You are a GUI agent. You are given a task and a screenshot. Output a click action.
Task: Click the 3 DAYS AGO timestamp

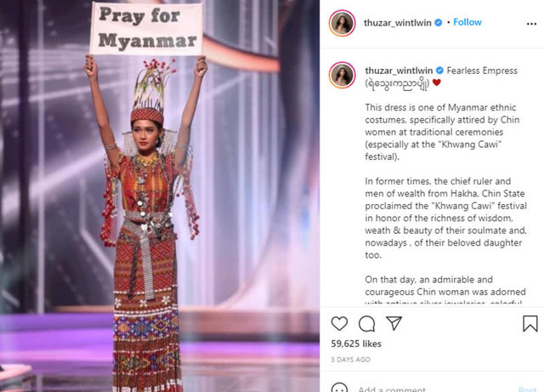(x=350, y=360)
